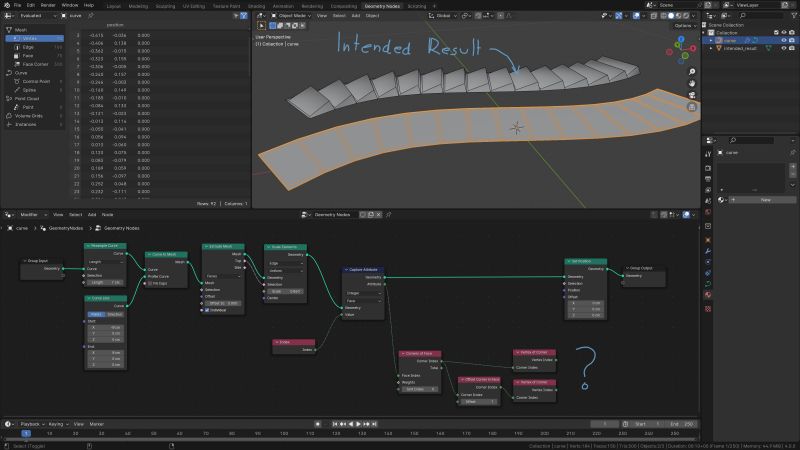The image size is (800, 450).
Task: Toggle the Individual checkbox on Extrude Mesh node
Action: [207, 310]
